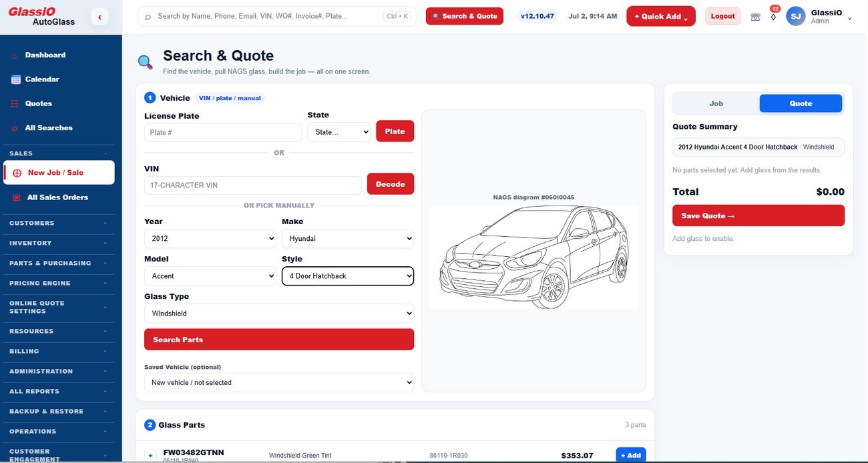Add the FW03482GTNN windshield to the quote

tap(631, 455)
